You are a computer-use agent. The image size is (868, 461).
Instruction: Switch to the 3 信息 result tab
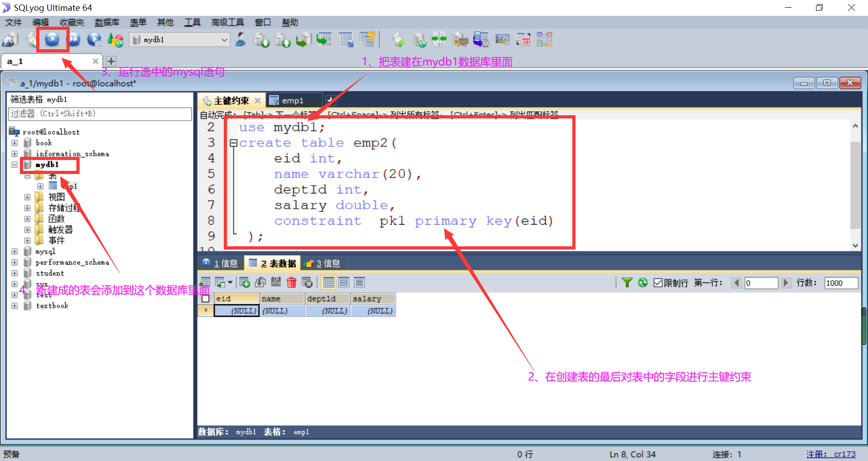323,263
